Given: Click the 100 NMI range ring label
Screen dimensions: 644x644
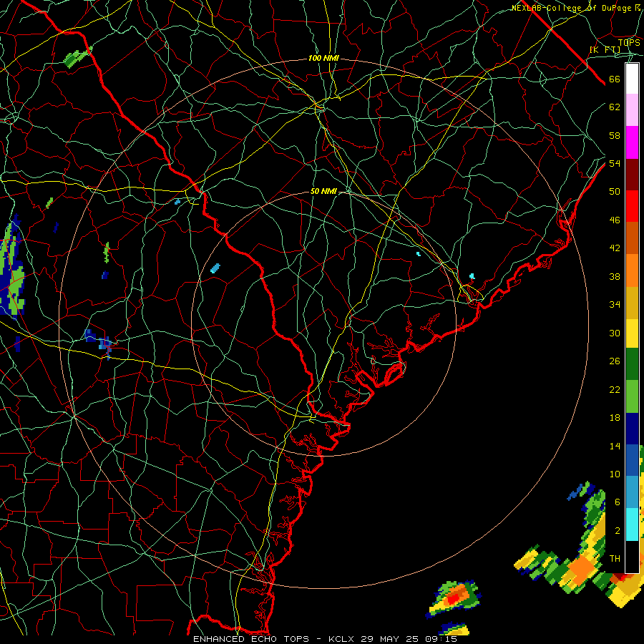Looking at the screenshot, I should 323,59.
